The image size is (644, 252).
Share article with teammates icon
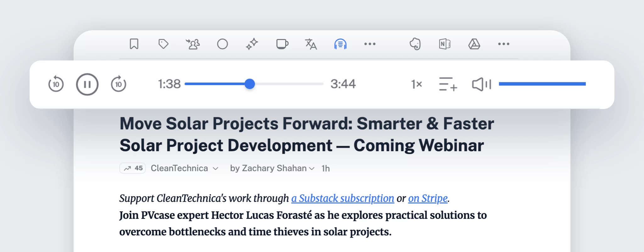point(193,44)
